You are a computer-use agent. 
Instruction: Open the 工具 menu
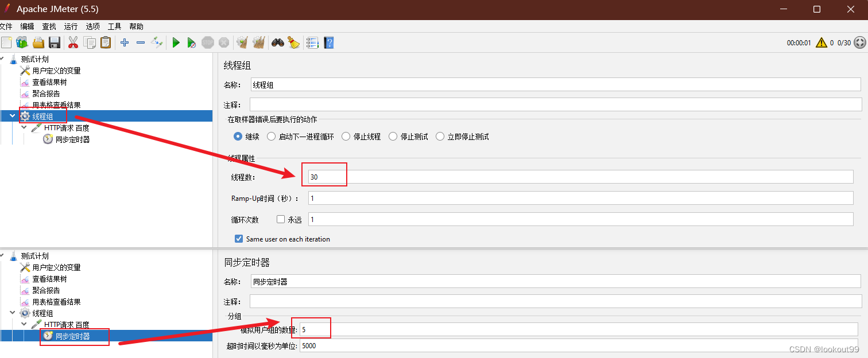coord(114,26)
